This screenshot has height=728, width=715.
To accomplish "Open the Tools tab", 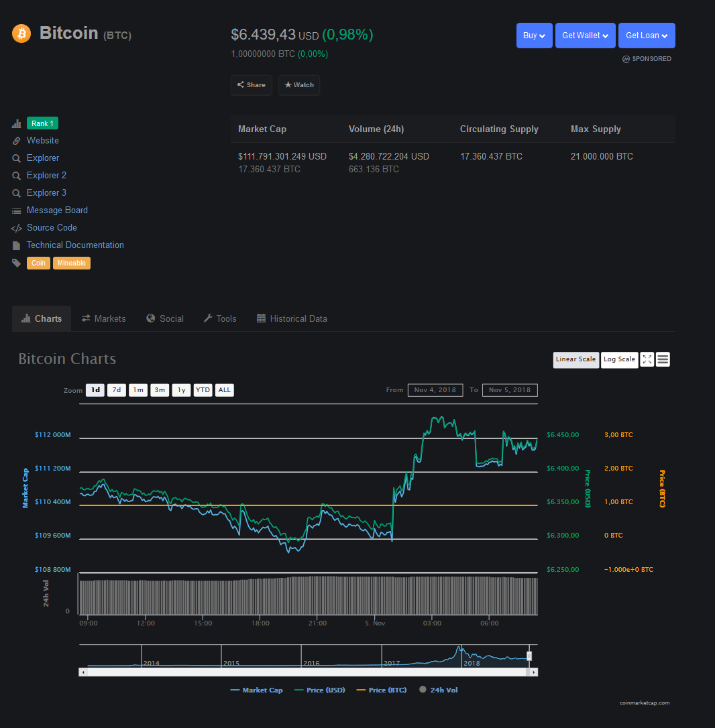I will click(220, 318).
